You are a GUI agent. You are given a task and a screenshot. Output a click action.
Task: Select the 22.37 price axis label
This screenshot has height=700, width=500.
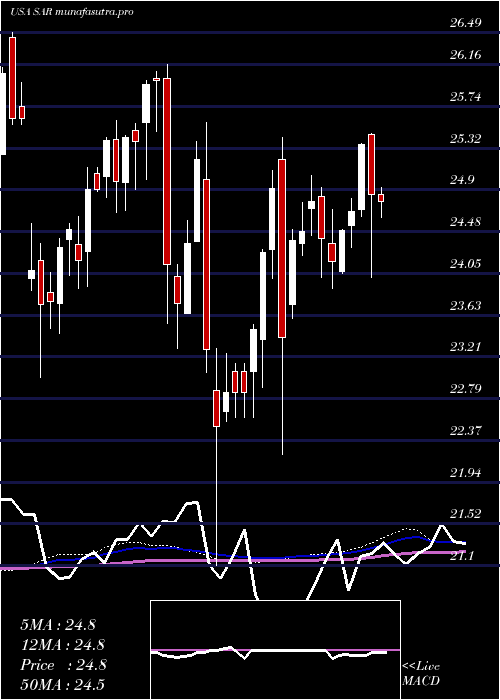(465, 431)
